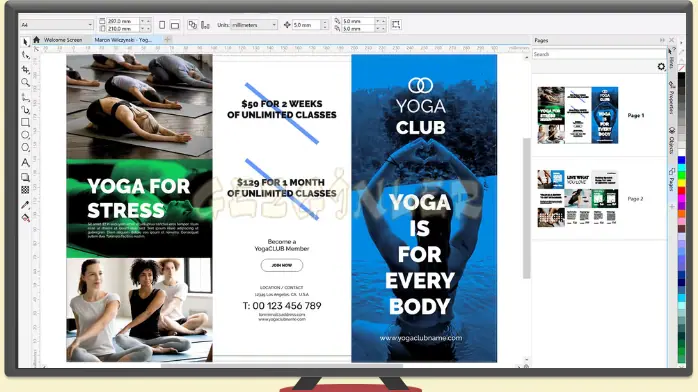Click the ruler origin corner icon

(x=37, y=49)
